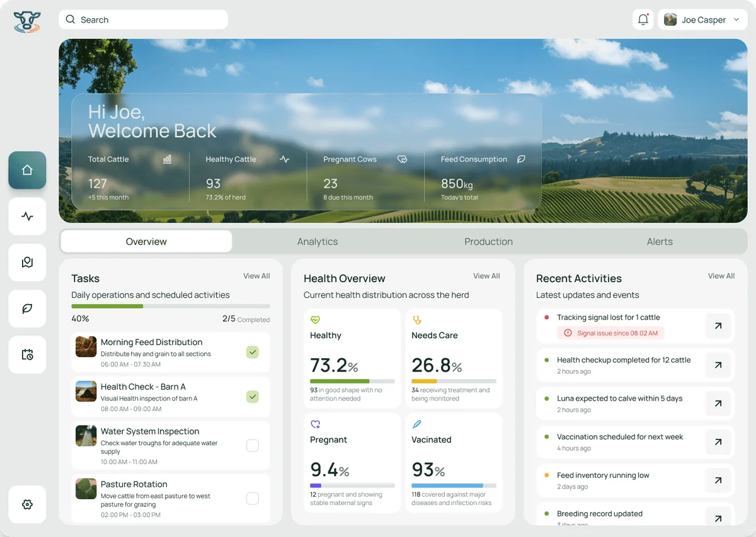756x537 pixels.
Task: Switch to the Overview tab
Action: coord(146,242)
